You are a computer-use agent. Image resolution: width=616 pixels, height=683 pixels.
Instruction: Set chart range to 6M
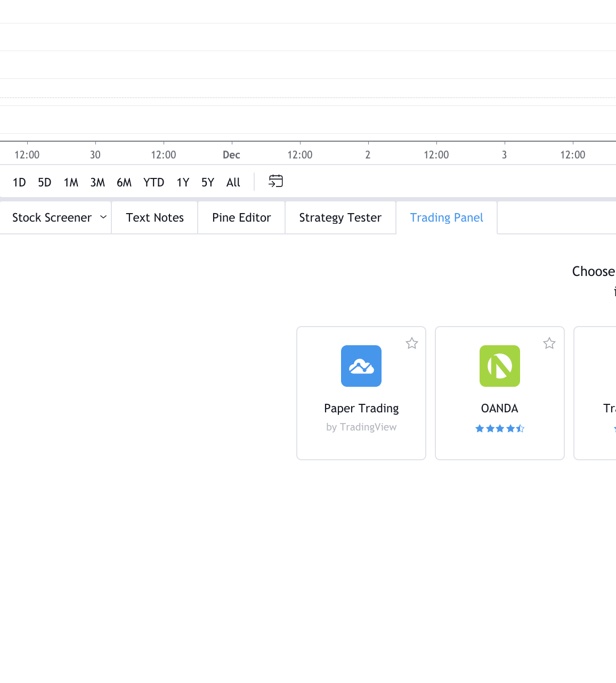coord(124,182)
